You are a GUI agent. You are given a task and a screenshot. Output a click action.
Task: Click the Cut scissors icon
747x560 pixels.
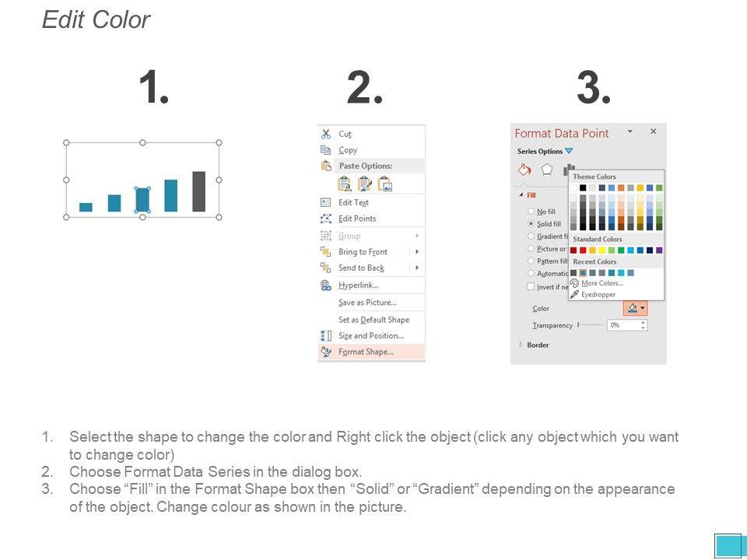point(326,134)
